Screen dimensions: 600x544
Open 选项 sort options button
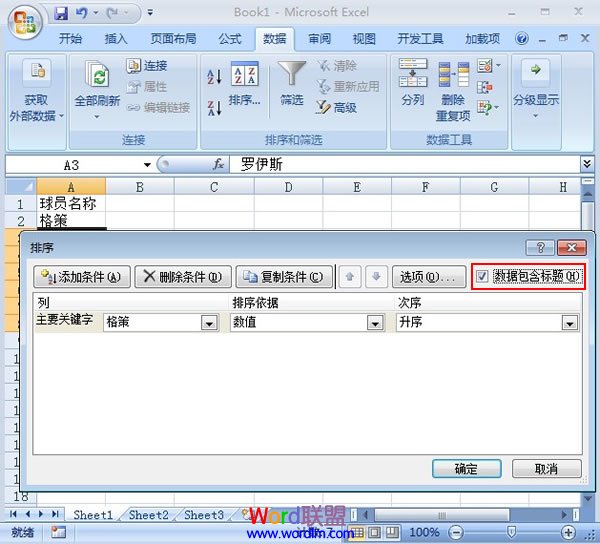[x=429, y=277]
